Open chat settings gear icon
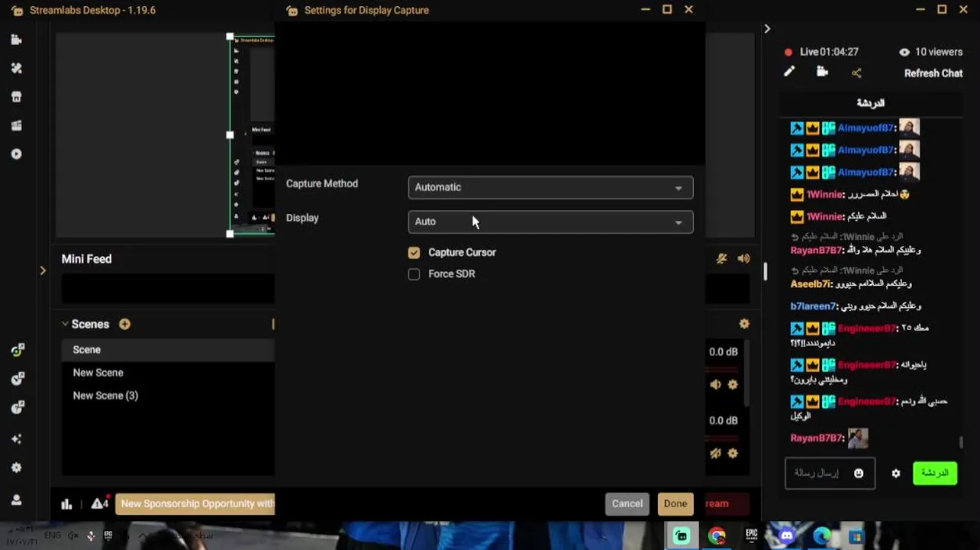 [x=896, y=474]
